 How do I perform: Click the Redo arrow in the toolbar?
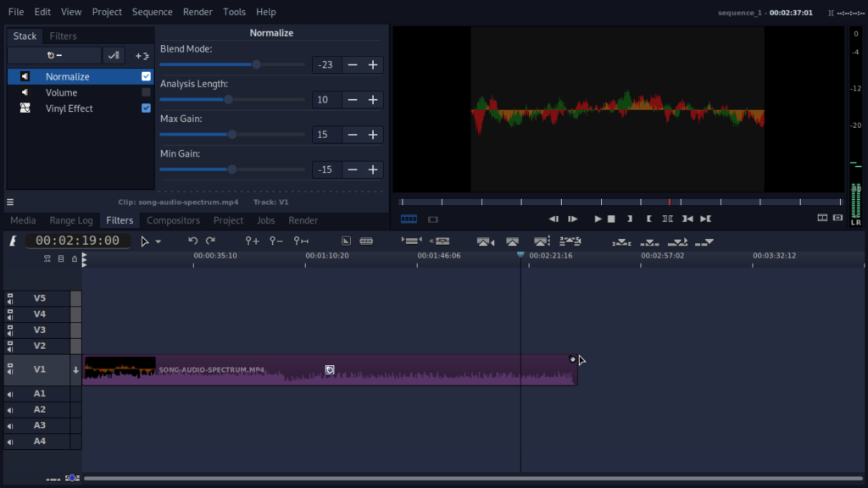(210, 241)
